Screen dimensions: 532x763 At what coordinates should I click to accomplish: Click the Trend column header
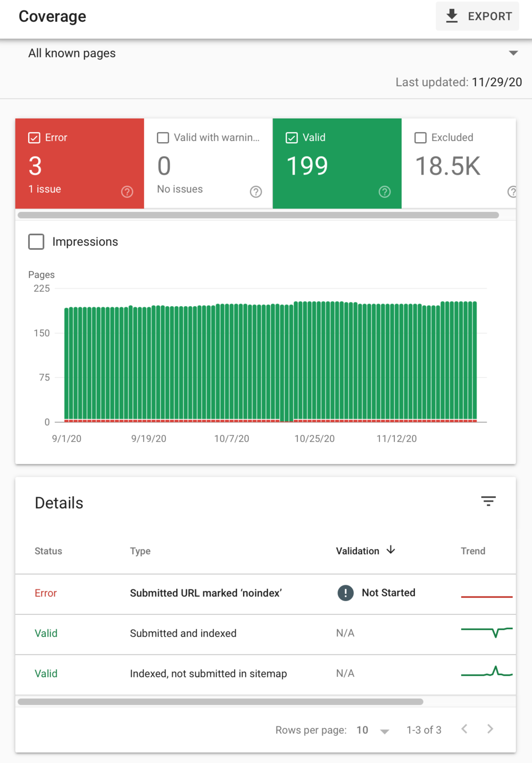(x=473, y=551)
